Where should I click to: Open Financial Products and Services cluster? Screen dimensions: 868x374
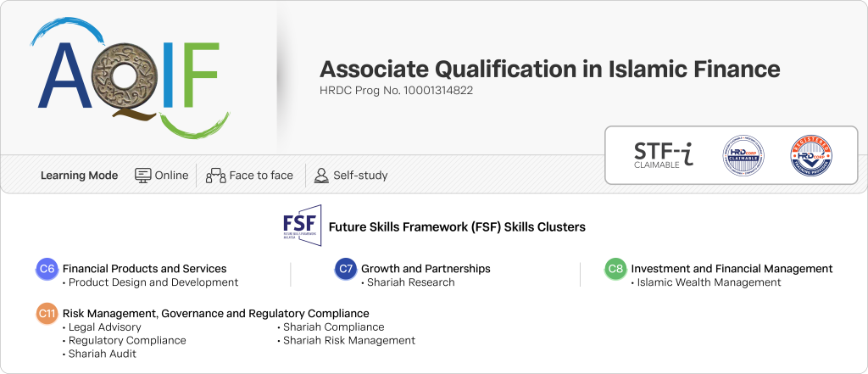point(145,269)
